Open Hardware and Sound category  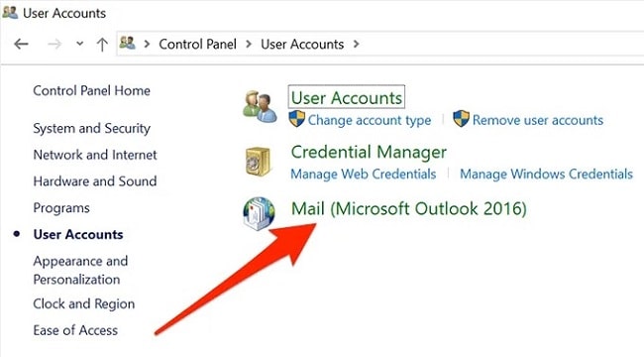click(x=95, y=180)
